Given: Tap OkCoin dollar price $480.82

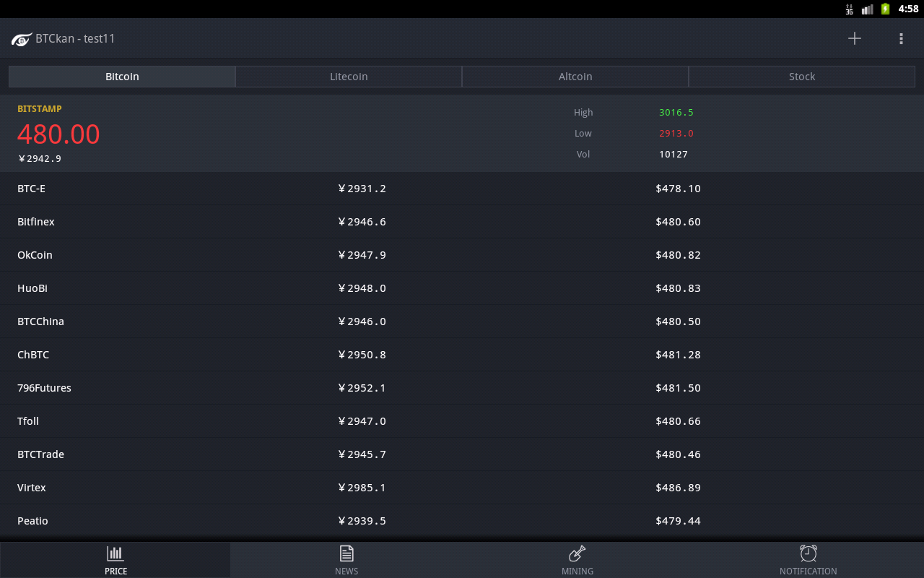Looking at the screenshot, I should click(679, 255).
